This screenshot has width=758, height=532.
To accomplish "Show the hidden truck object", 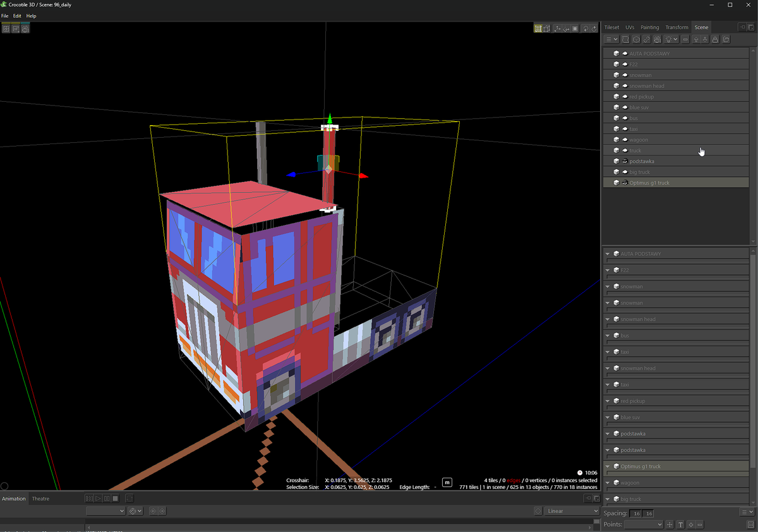I will (624, 150).
